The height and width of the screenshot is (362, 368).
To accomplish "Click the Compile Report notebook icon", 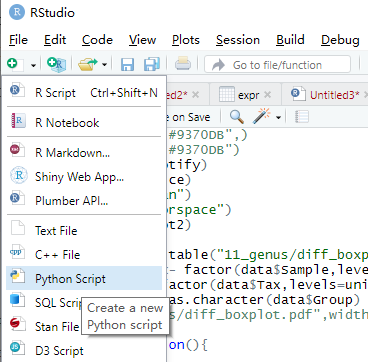I will tap(302, 117).
